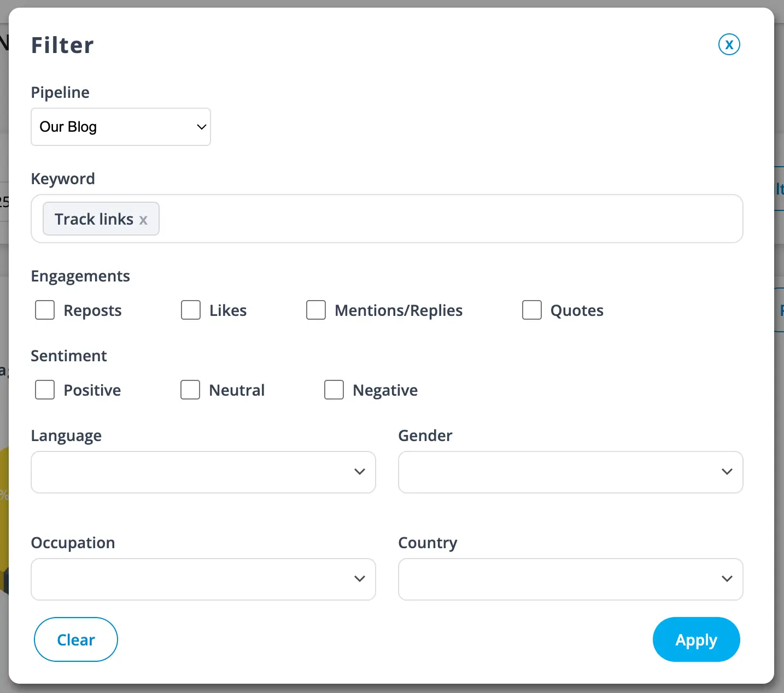Tick the Likes engagement checkbox
The width and height of the screenshot is (784, 693).
click(191, 310)
